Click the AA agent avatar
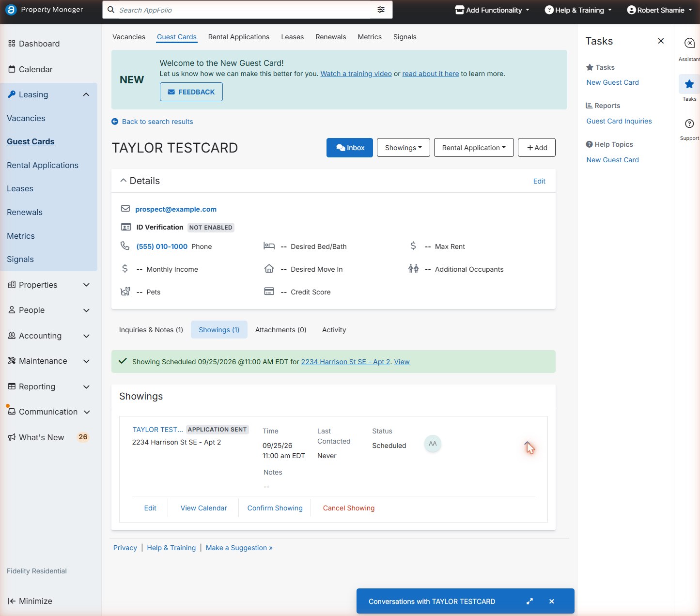 coord(433,444)
